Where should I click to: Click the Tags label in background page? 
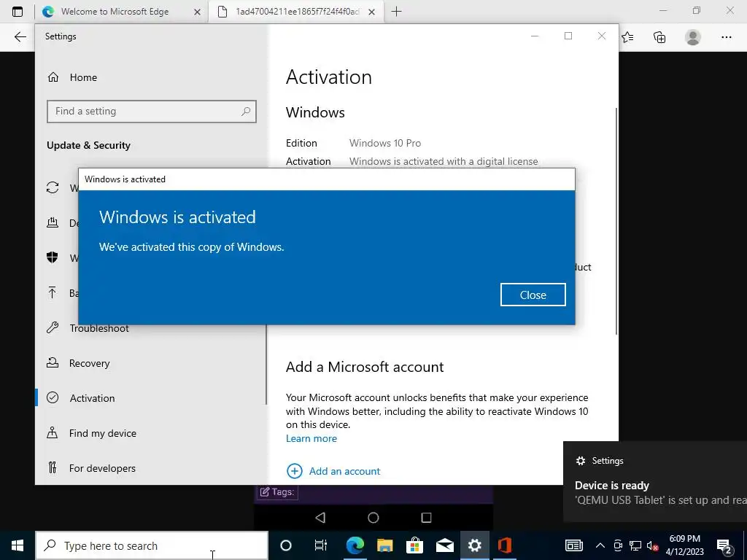pos(278,492)
